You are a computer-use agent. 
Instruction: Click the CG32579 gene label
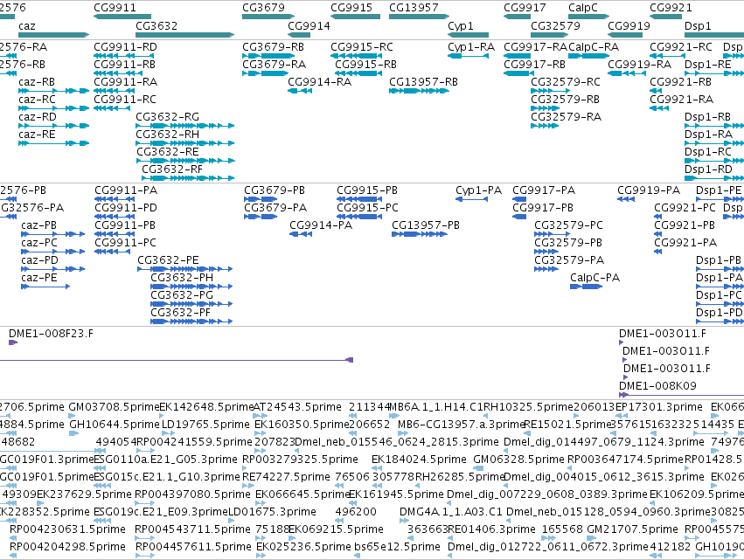coord(556,25)
